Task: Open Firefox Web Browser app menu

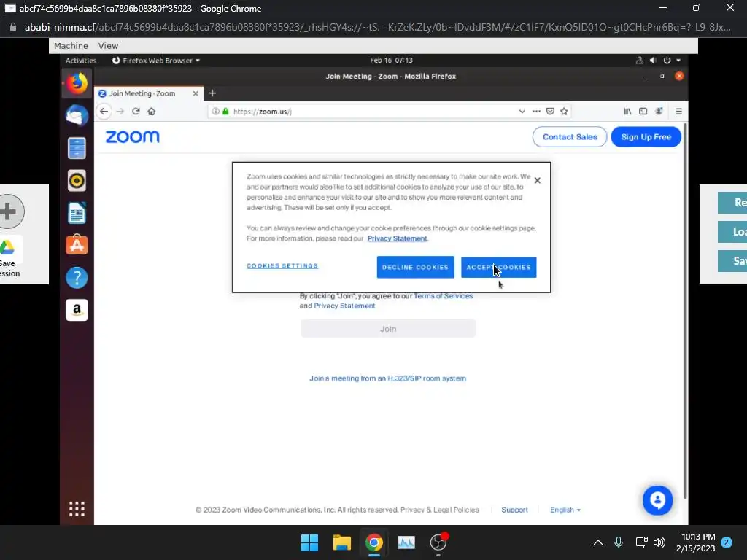Action: pos(156,61)
